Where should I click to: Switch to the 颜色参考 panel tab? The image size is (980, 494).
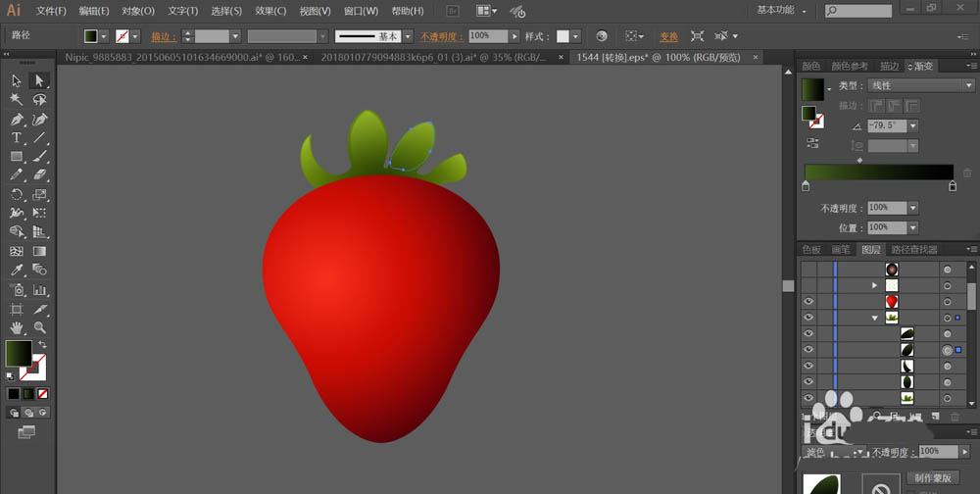850,67
